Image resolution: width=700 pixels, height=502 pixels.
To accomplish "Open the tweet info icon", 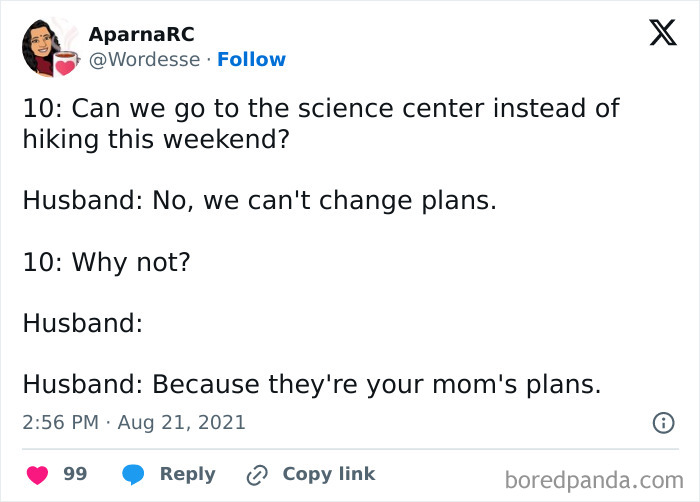I will coord(662,423).
